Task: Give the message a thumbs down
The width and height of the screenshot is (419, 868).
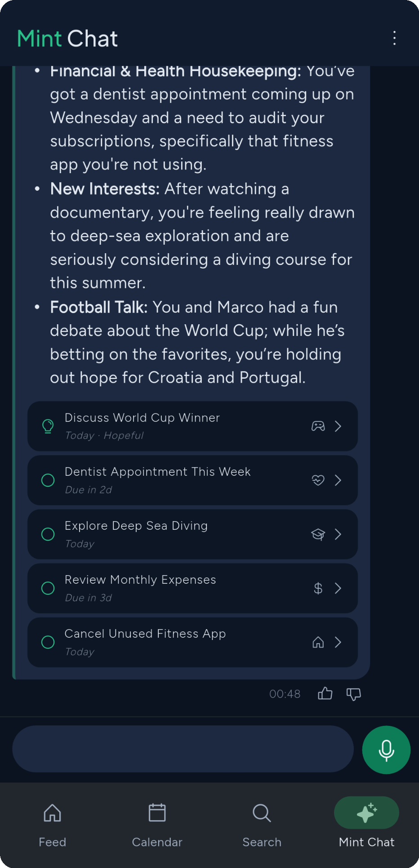Action: click(x=354, y=694)
